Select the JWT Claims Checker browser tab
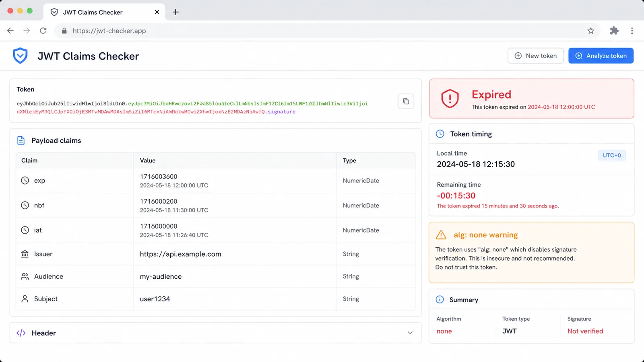The image size is (644, 362). pyautogui.click(x=104, y=12)
